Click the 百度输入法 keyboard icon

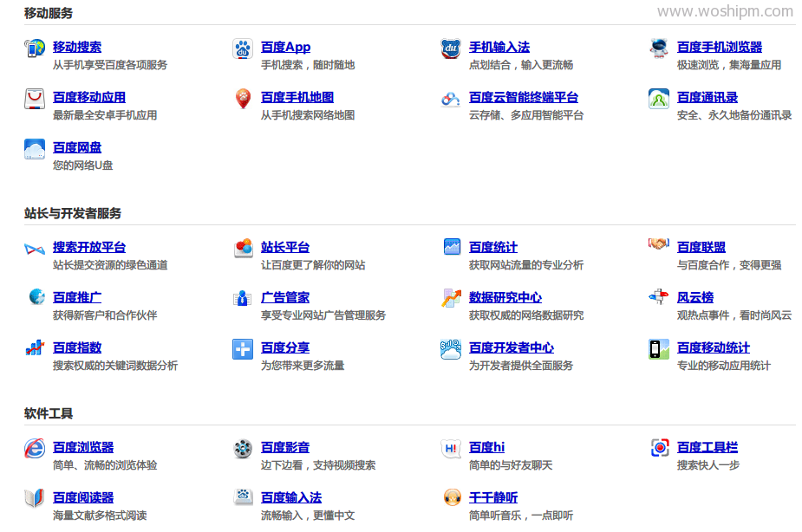(x=243, y=496)
